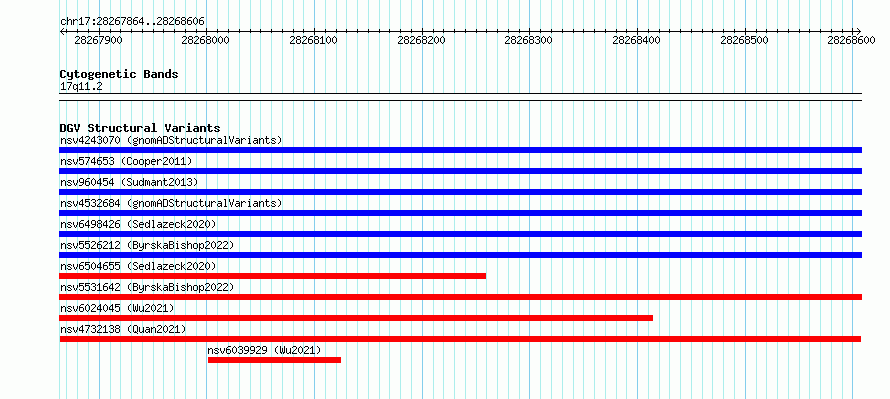This screenshot has height=399, width=890.
Task: Select the 17q11.2 band label
Action: point(81,87)
